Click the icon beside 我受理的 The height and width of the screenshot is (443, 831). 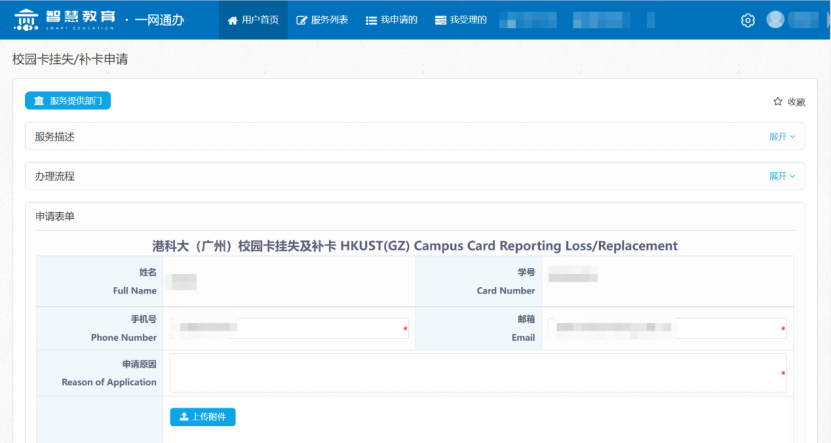440,20
